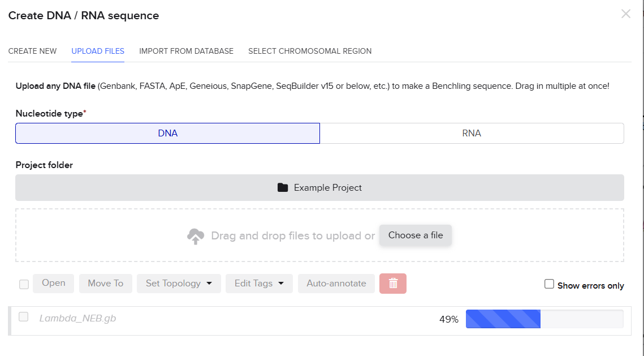Click the red trash delete icon
Image resolution: width=644 pixels, height=356 pixels.
point(393,284)
